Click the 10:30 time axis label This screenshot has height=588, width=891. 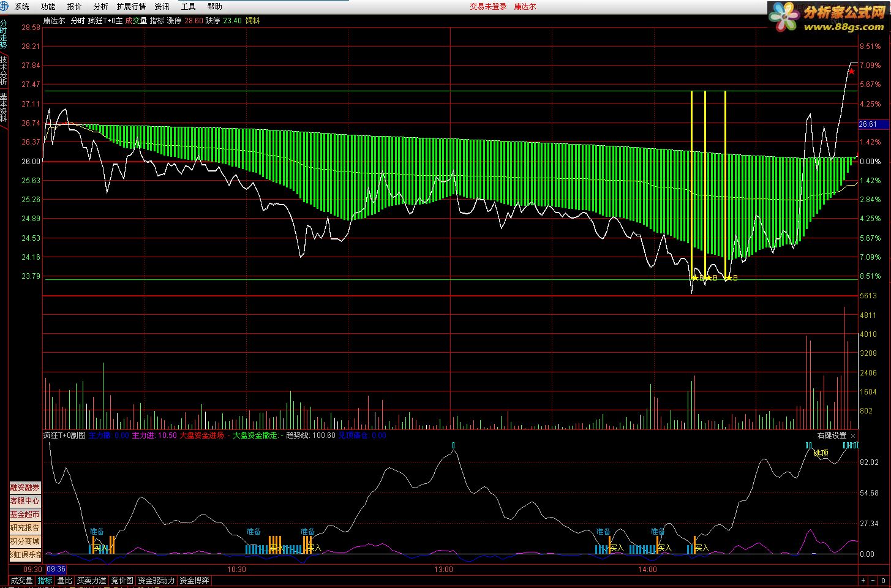tap(236, 570)
